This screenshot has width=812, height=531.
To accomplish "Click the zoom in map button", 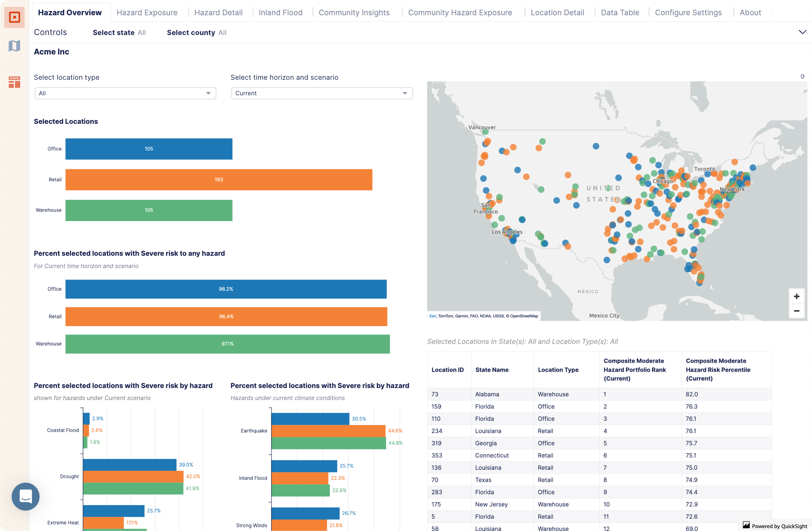I will [796, 296].
